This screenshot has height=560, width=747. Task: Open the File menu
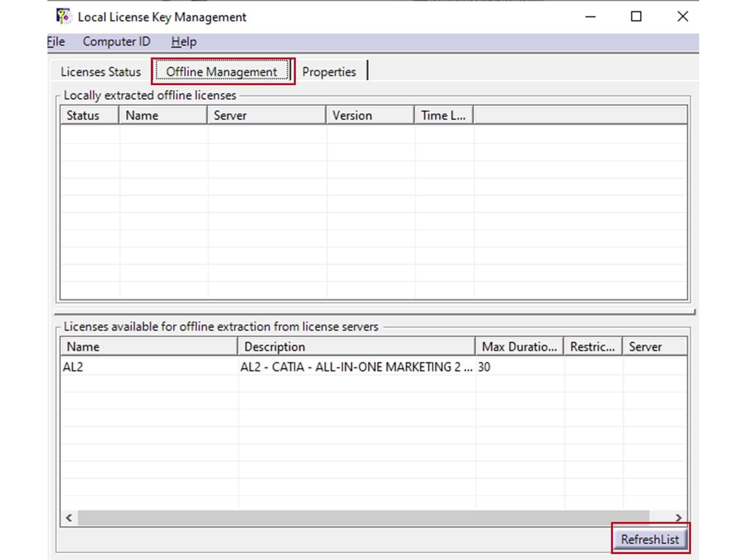(56, 41)
